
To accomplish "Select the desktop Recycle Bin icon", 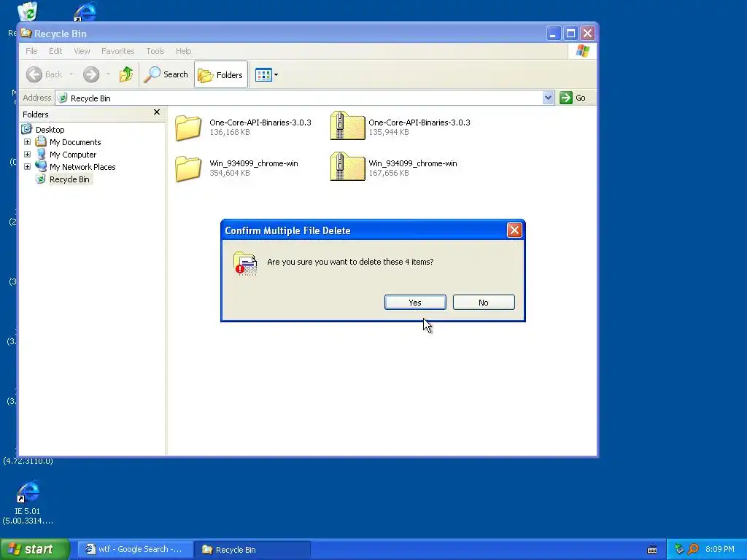I will coord(28,12).
